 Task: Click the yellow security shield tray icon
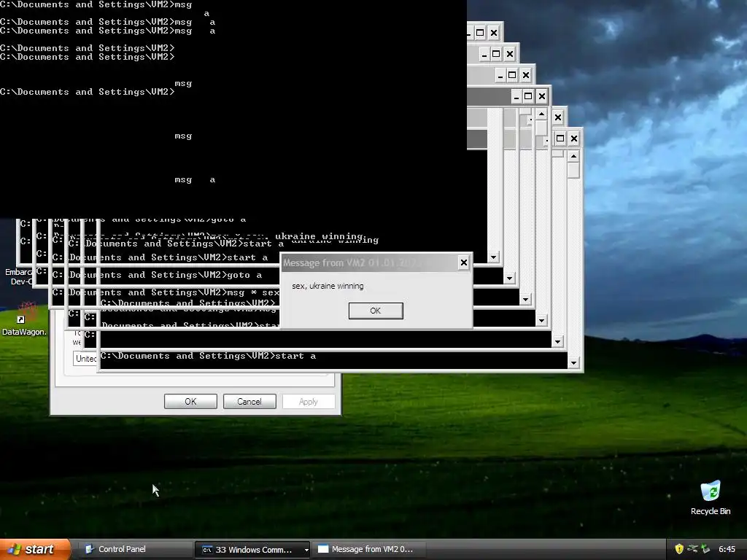[x=679, y=549]
